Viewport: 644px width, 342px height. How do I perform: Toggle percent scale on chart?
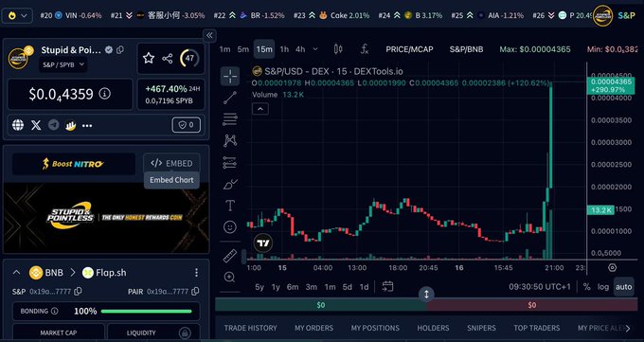[x=587, y=287]
